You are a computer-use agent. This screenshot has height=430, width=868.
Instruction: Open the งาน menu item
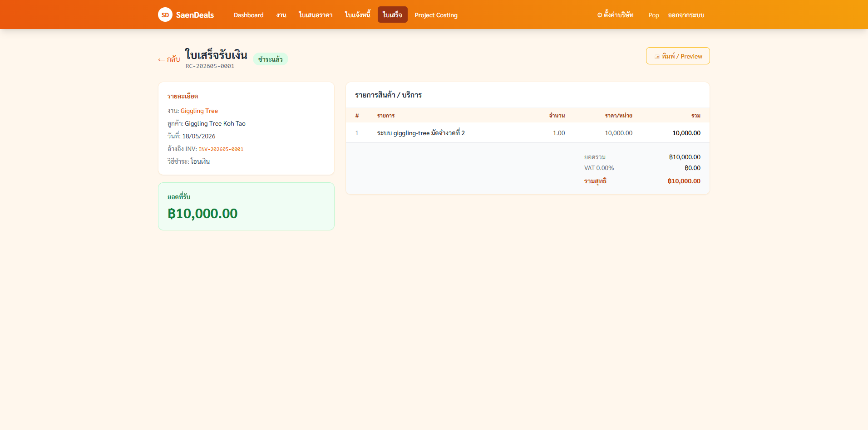tap(281, 15)
